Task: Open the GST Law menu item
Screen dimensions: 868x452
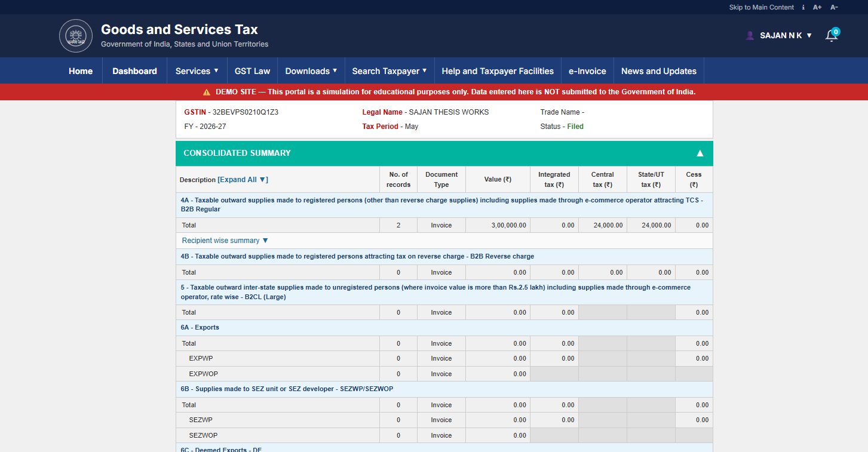Action: click(252, 71)
